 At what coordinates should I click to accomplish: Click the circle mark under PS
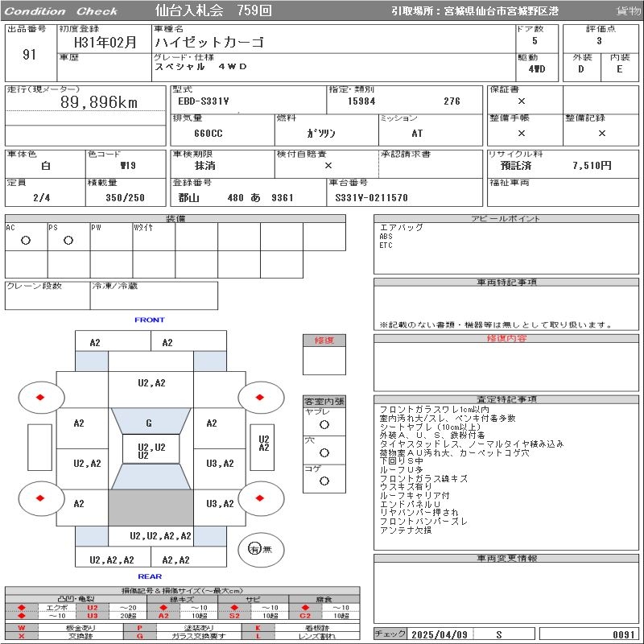[68, 241]
